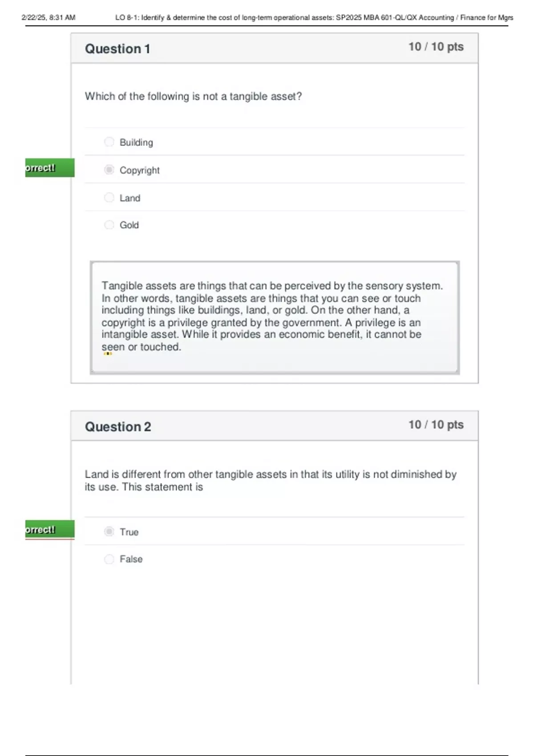The width and height of the screenshot is (534, 756).
Task: Choose the Land radio option
Action: tap(109, 197)
